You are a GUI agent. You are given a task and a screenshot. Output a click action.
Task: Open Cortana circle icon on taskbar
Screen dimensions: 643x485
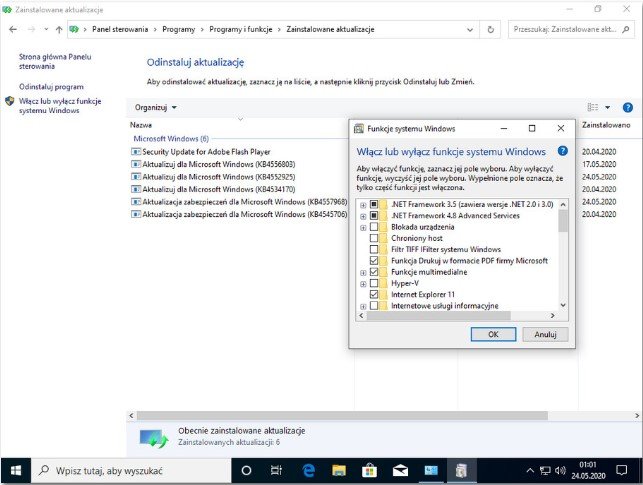(x=246, y=471)
